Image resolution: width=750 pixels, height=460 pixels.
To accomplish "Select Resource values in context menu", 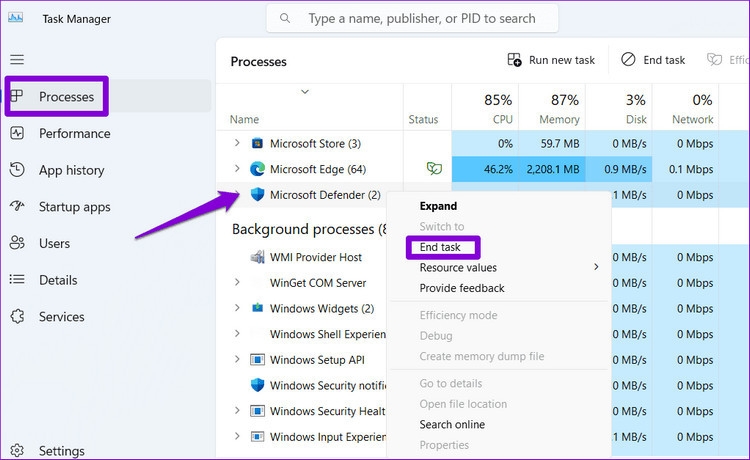I will pos(458,268).
